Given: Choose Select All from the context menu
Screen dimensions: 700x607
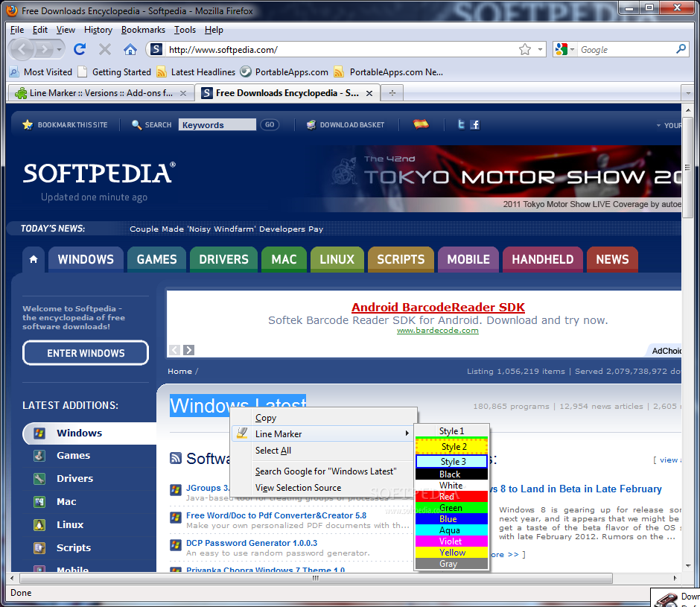Looking at the screenshot, I should tap(324, 451).
